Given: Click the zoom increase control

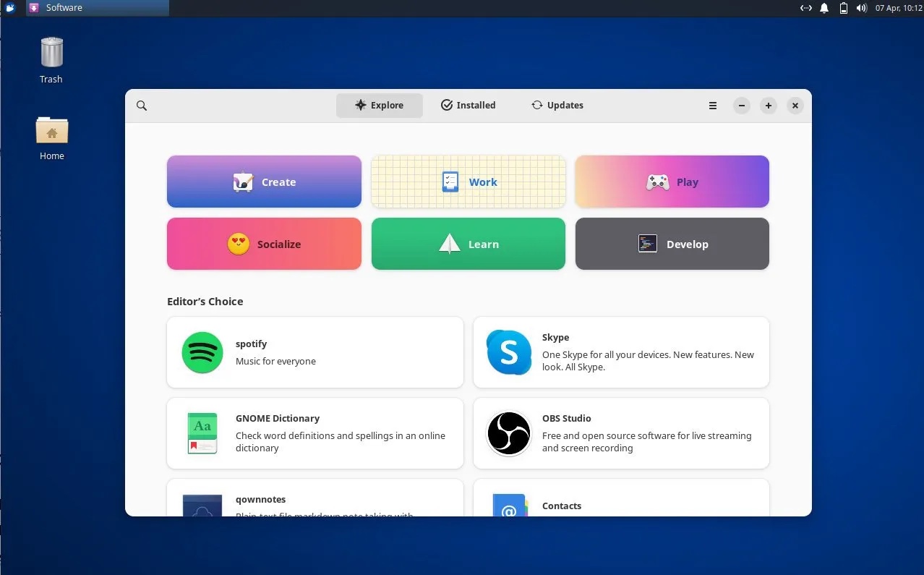Looking at the screenshot, I should tap(768, 106).
